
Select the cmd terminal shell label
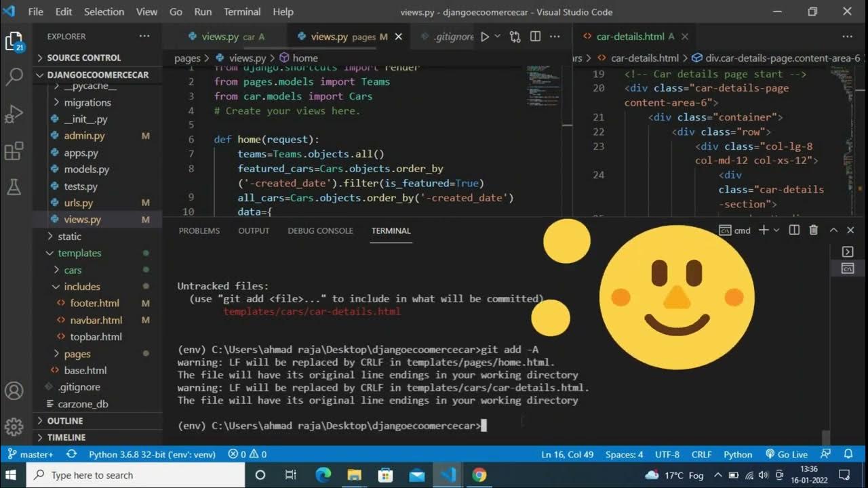(735, 230)
